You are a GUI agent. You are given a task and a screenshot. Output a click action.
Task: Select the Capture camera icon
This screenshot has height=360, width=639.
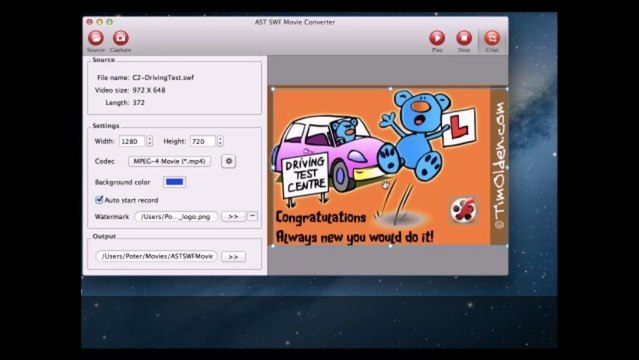click(120, 38)
